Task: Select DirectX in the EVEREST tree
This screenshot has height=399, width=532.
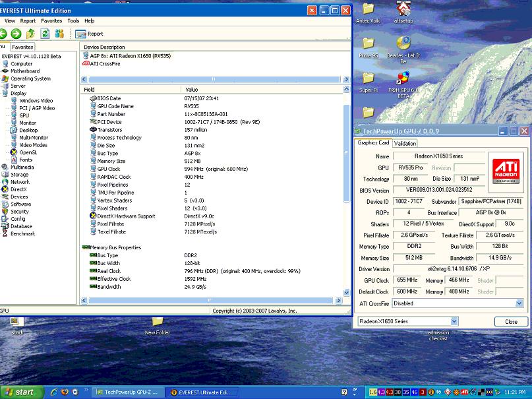Action: point(18,190)
